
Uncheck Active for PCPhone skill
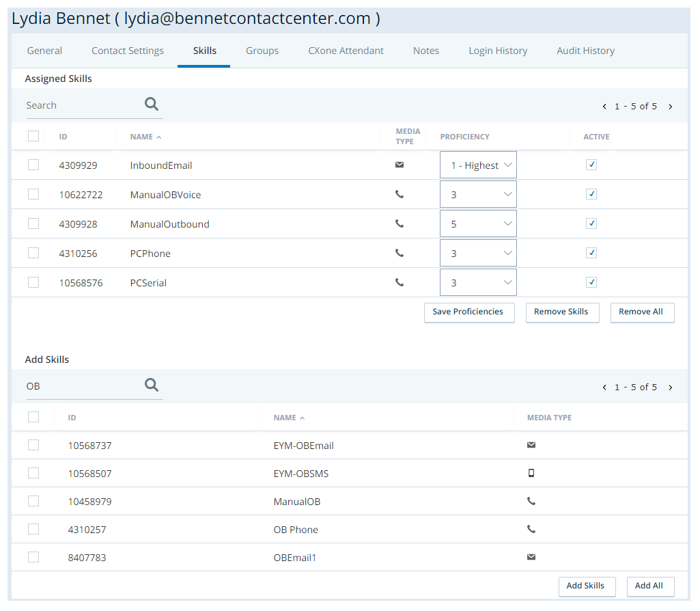pos(591,253)
